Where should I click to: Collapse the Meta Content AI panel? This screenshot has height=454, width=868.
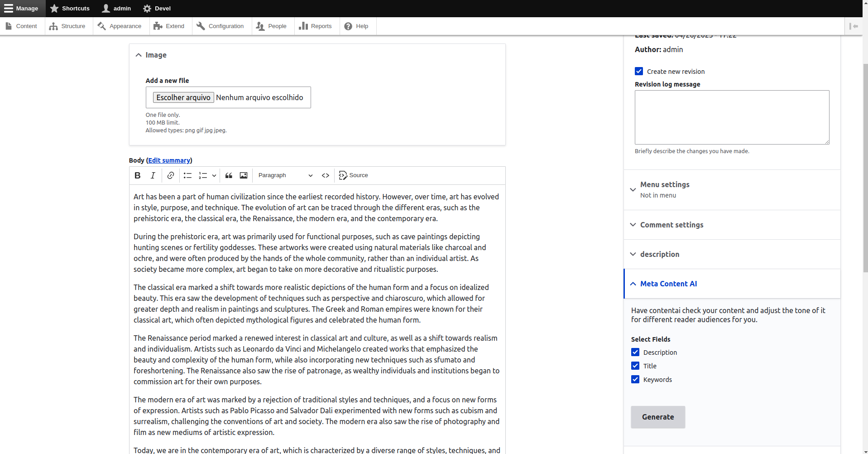pos(668,284)
